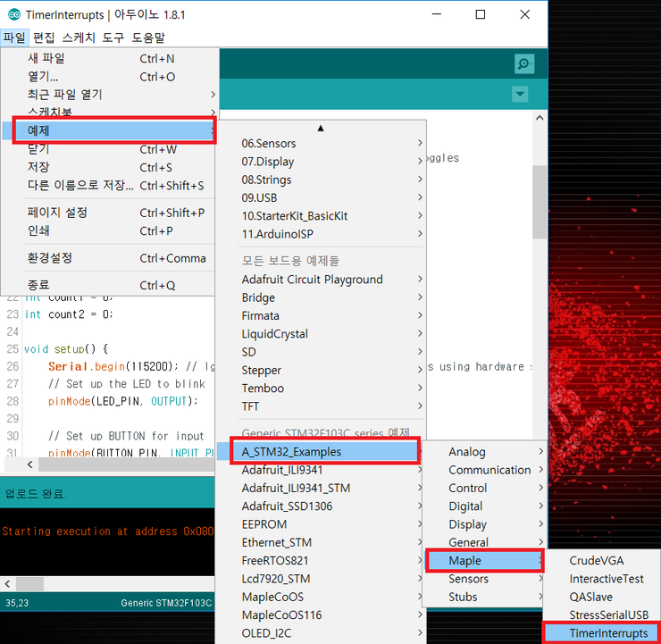The image size is (661, 644).
Task: Open MapleCoOS116 examples submenu
Action: point(321,615)
